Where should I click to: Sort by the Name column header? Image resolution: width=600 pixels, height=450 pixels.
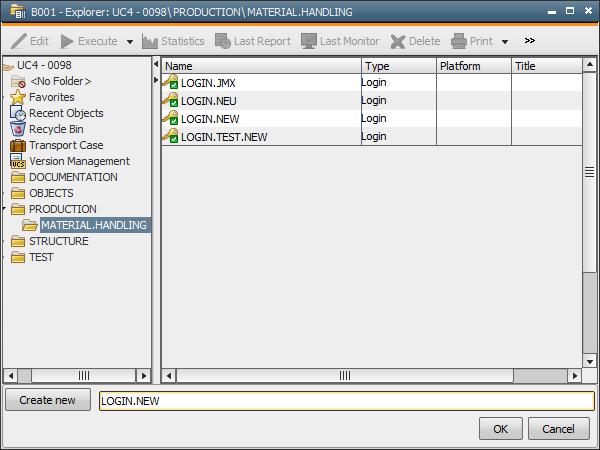(260, 66)
